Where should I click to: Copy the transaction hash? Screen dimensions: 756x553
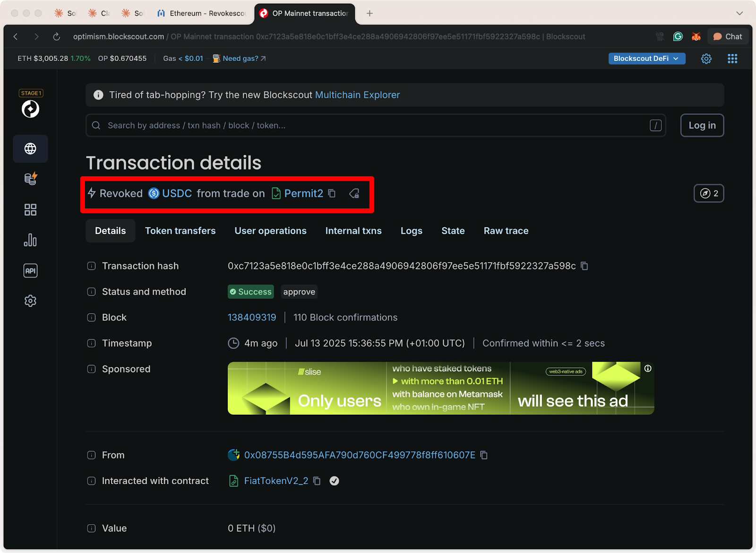(584, 266)
